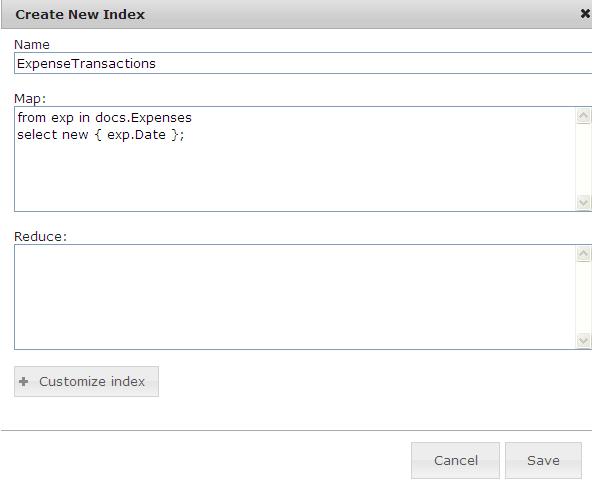
Task: Click the Reduce editor's vertical scrollbar track
Action: click(x=583, y=297)
